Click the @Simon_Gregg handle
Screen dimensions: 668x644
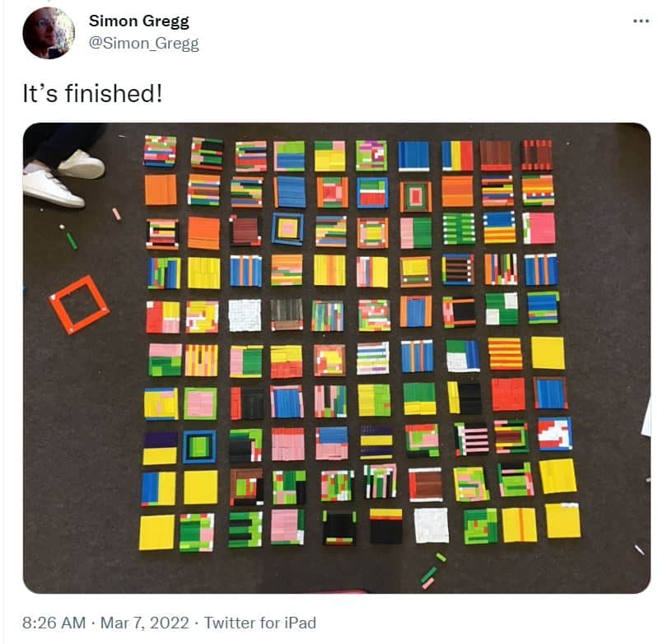[143, 43]
